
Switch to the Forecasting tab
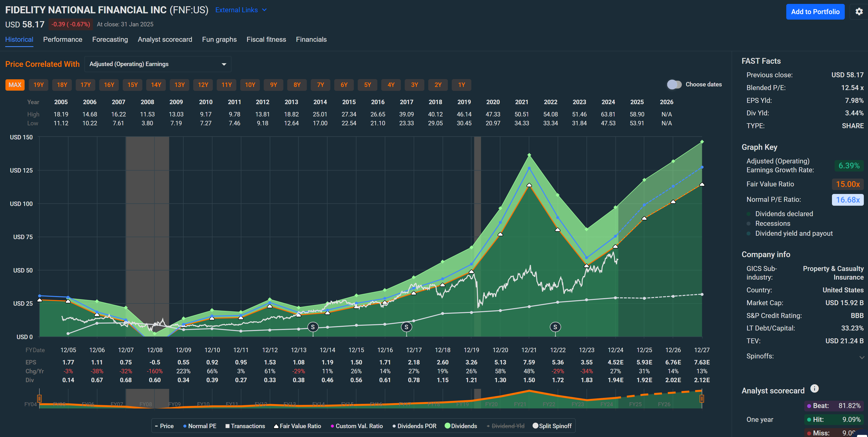110,39
